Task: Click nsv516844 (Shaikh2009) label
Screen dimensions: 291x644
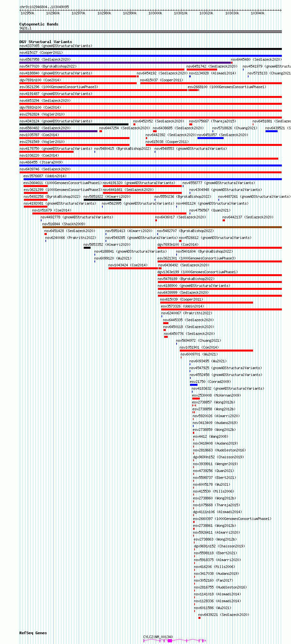Action: (x=64, y=224)
